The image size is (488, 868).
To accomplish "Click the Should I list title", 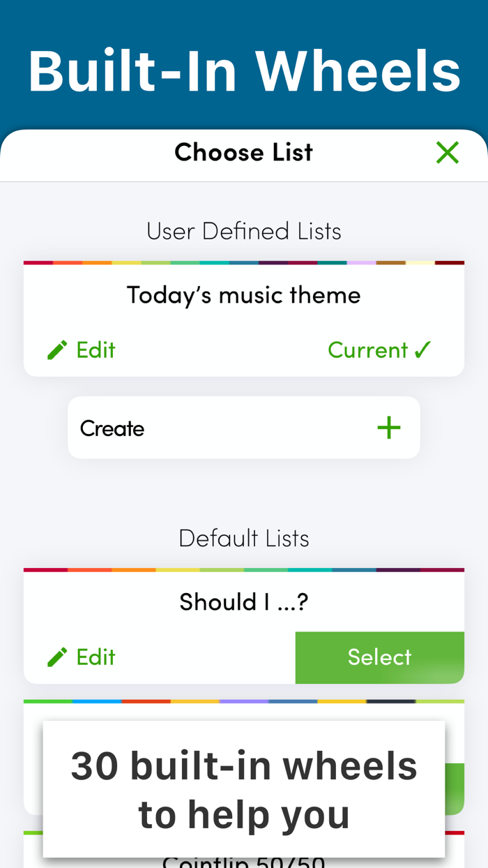I will coord(243,601).
